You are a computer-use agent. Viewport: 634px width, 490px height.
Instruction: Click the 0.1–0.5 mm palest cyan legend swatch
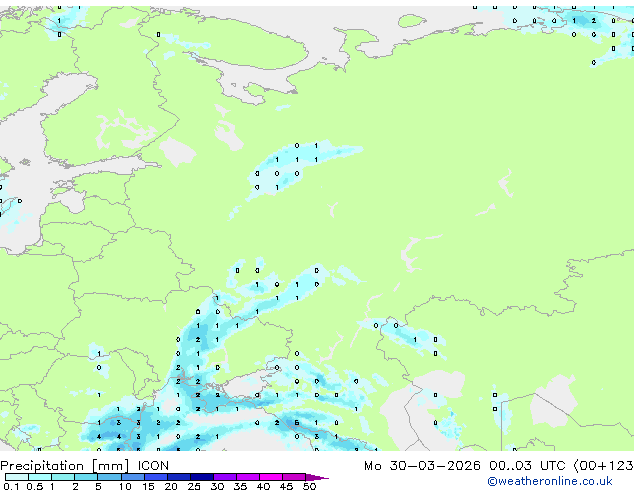click(x=17, y=477)
